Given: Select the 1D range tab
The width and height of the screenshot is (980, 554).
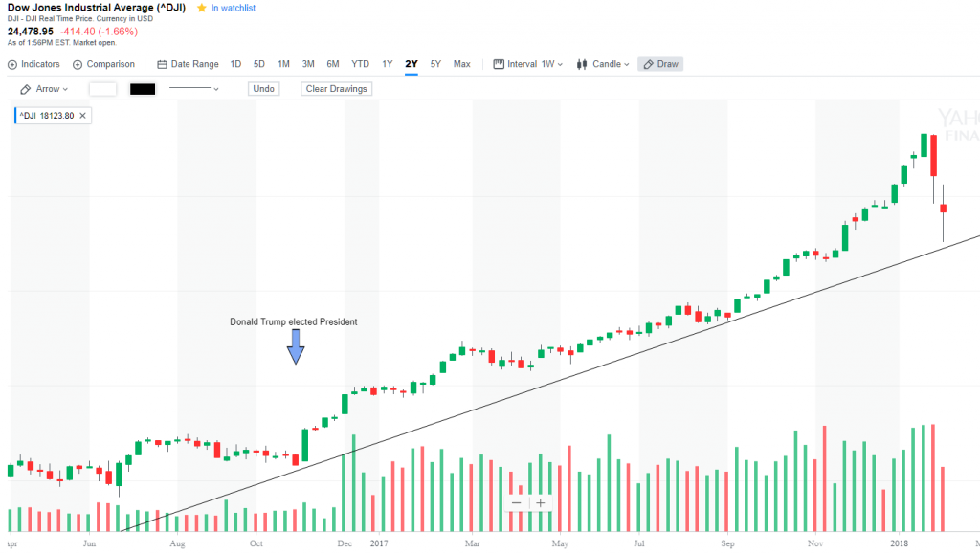Looking at the screenshot, I should [235, 64].
